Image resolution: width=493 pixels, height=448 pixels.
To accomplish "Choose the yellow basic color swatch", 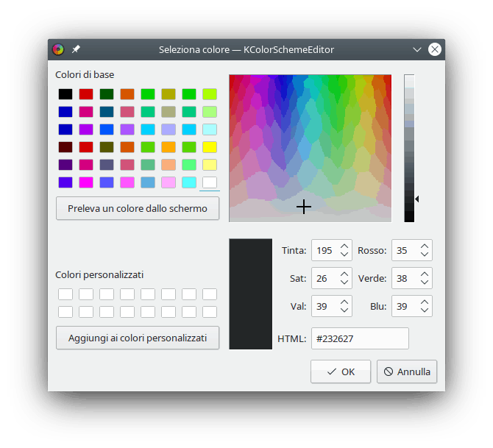I will coord(210,147).
